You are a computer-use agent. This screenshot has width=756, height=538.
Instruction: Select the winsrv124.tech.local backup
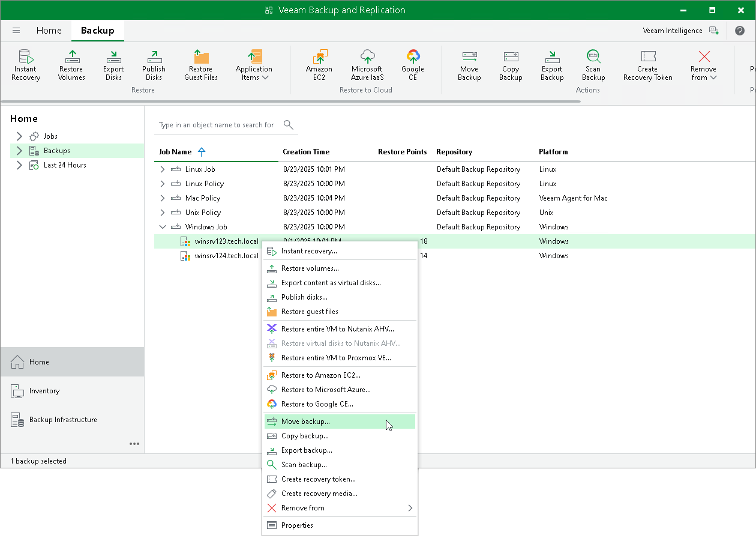(227, 256)
